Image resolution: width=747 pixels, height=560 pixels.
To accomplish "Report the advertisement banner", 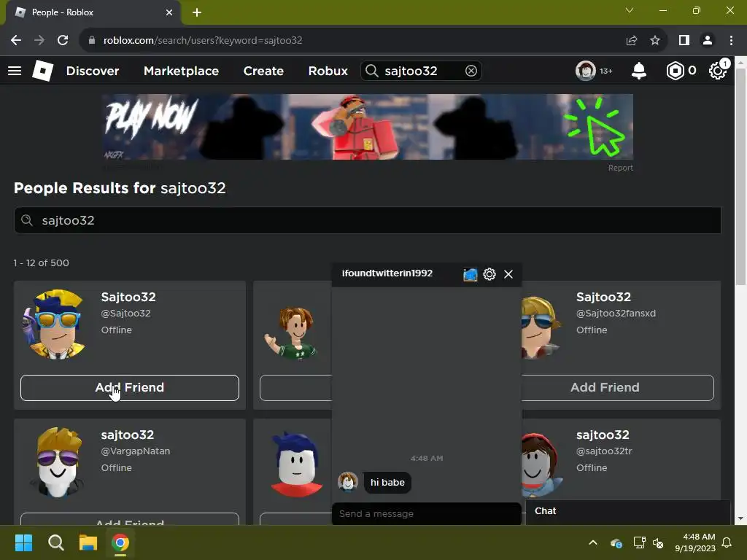I will 620,168.
